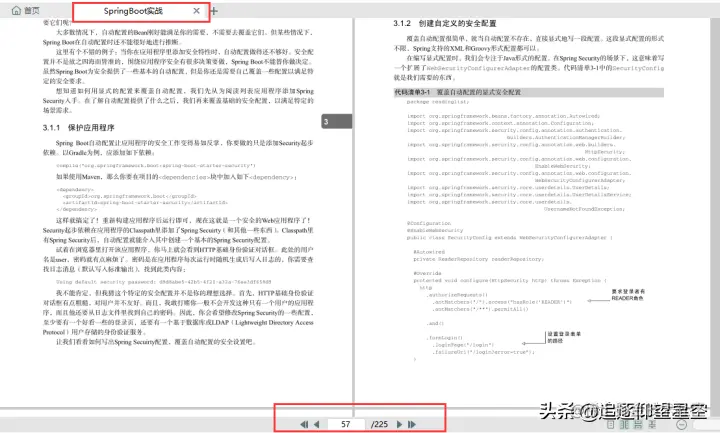Open the 首页 home tab
This screenshot has height=433, width=720.
coord(26,10)
